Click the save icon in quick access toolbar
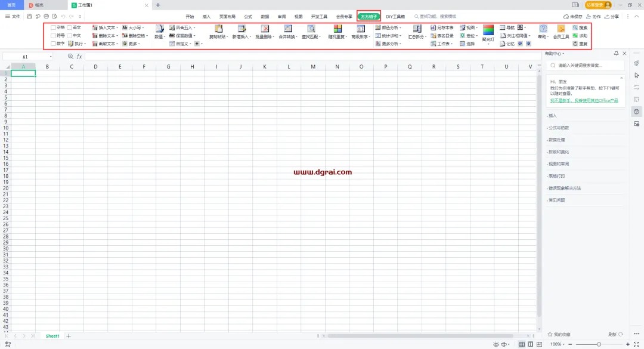644x349 pixels. (29, 17)
